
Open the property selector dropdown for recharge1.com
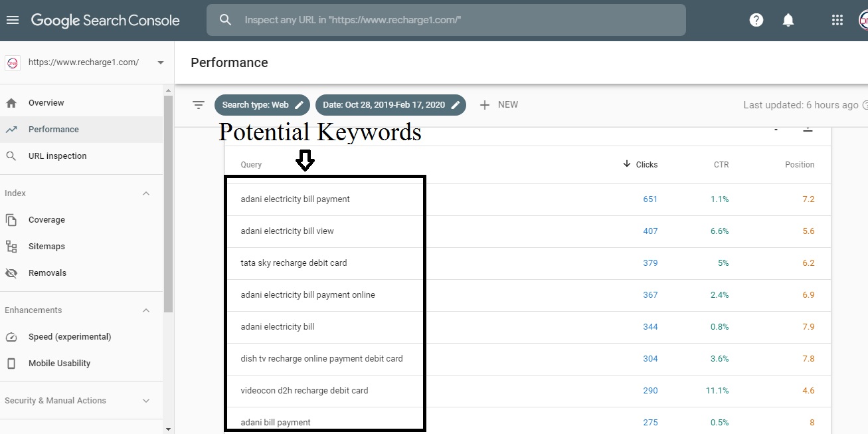tap(160, 62)
